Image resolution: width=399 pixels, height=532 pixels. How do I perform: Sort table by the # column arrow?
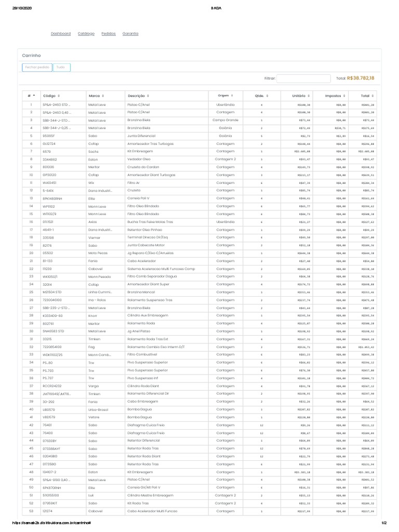(34, 96)
